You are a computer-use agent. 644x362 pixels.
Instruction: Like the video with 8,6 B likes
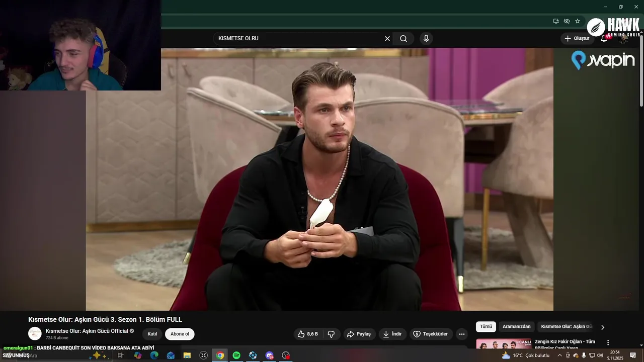(x=307, y=334)
